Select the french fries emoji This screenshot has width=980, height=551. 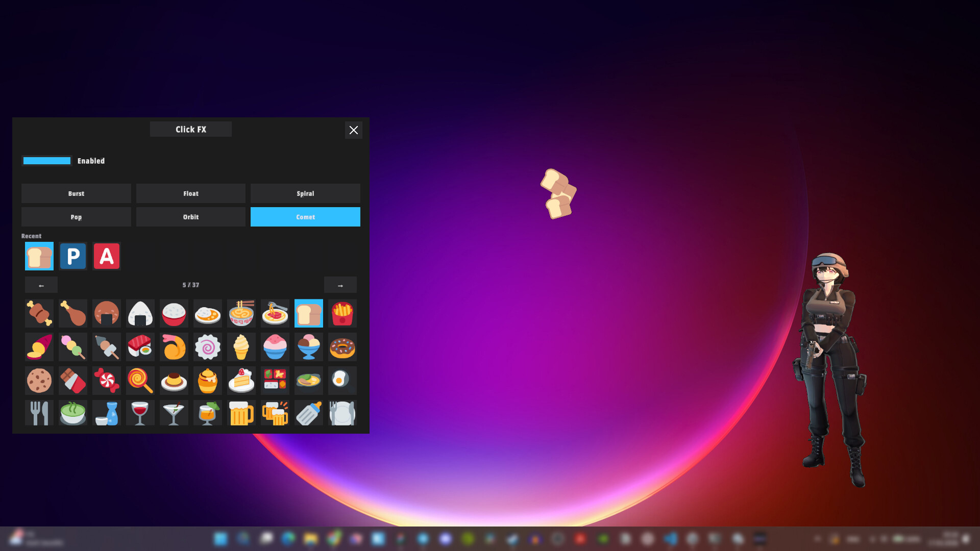pos(342,313)
